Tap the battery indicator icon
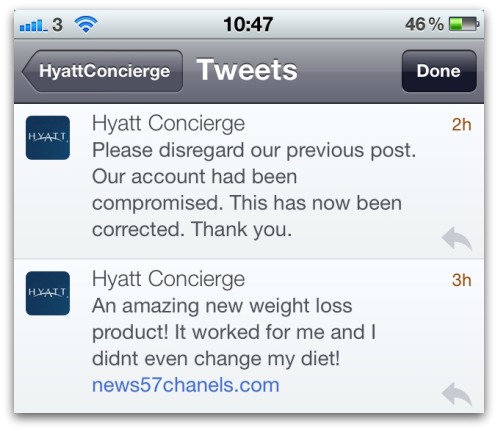The height and width of the screenshot is (431, 498). click(464, 24)
